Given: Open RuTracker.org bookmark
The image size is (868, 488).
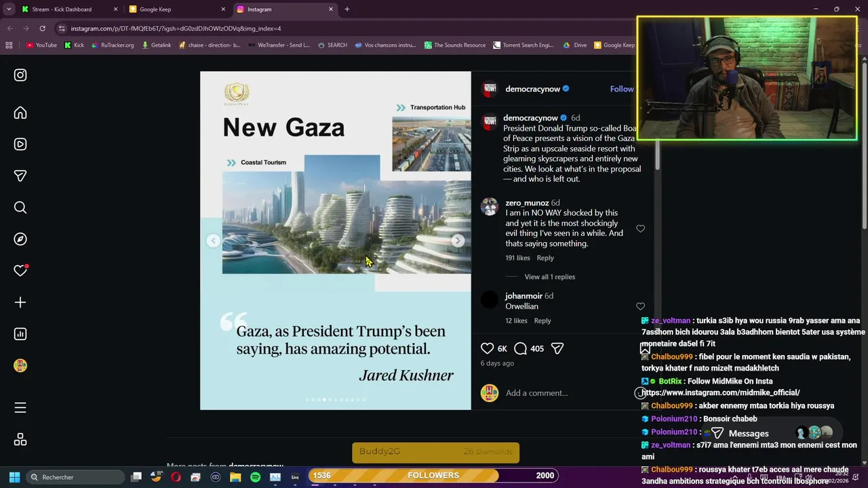Looking at the screenshot, I should 113,45.
